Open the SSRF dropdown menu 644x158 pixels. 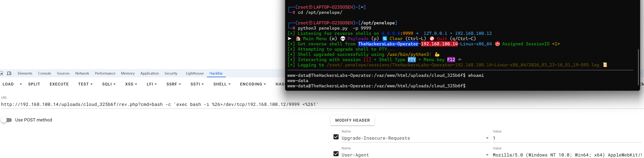(x=174, y=84)
